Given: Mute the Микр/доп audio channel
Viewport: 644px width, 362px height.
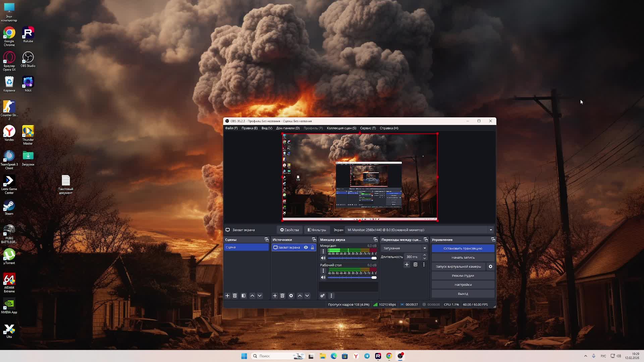Looking at the screenshot, I should coord(323,258).
